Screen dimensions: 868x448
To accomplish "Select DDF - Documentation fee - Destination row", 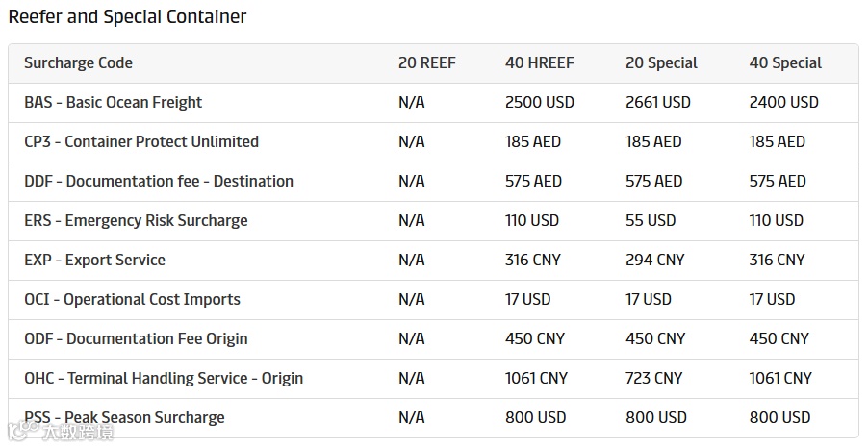I will click(159, 182).
